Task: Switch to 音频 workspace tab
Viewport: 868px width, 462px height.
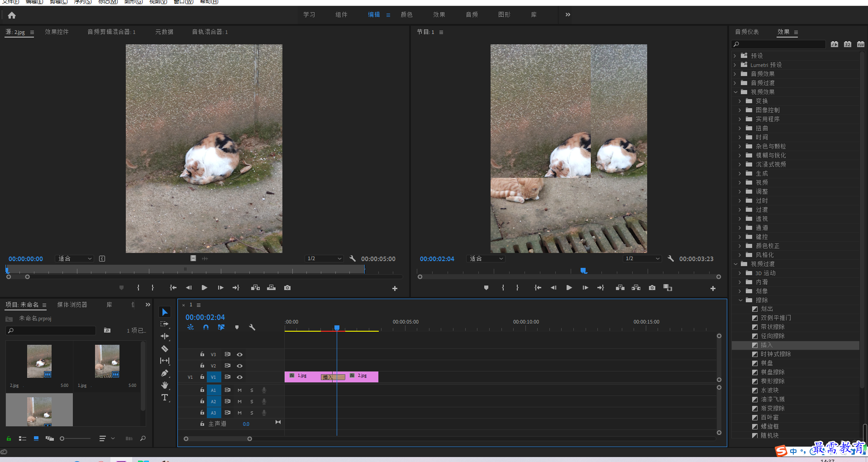Action: [x=472, y=15]
